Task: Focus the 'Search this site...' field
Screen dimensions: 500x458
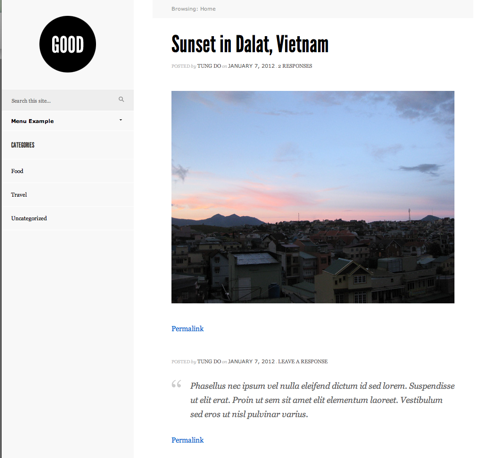Action: click(63, 100)
